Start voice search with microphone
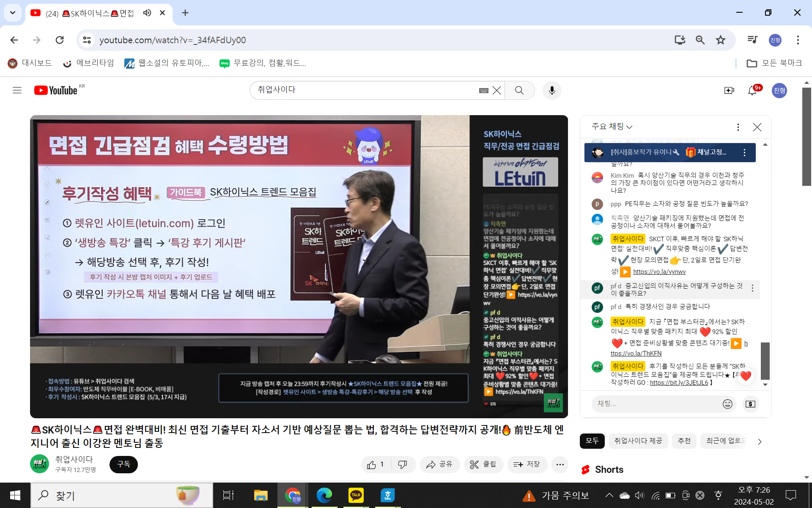 click(x=551, y=90)
